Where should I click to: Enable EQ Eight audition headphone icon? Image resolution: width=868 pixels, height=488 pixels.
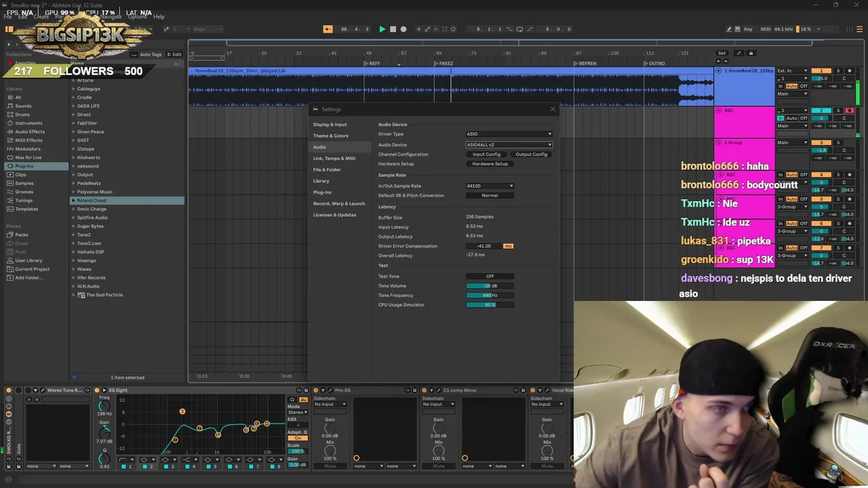coord(292,399)
